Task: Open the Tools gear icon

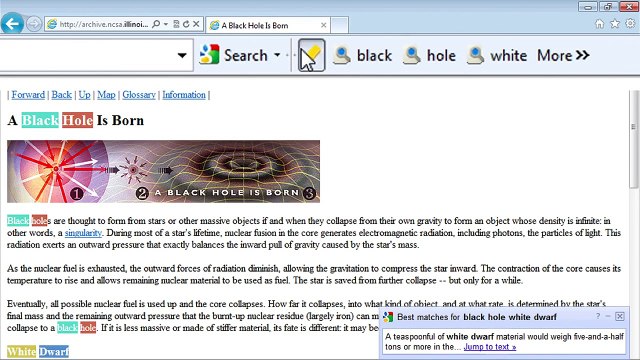Action: coord(630,24)
